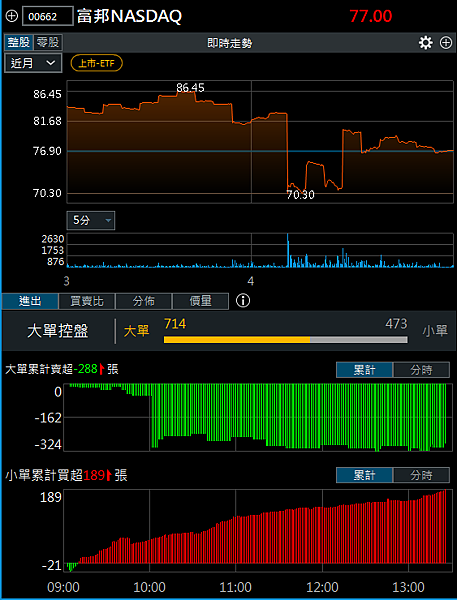
Task: Open the settings gear icon
Action: coord(425,42)
